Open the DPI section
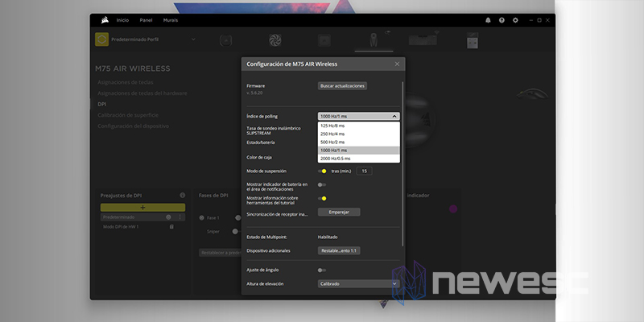 (102, 105)
